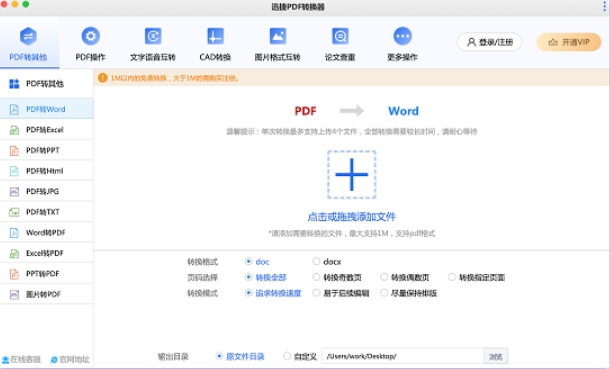Select 原文件目录 output directory option

[x=219, y=356]
